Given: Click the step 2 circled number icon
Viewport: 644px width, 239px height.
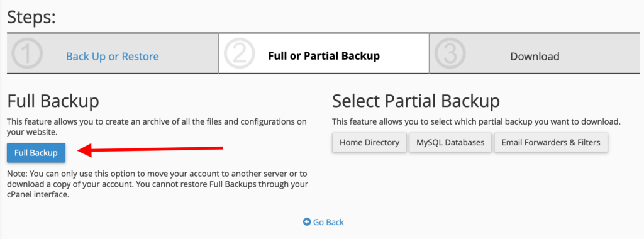Looking at the screenshot, I should 238,54.
